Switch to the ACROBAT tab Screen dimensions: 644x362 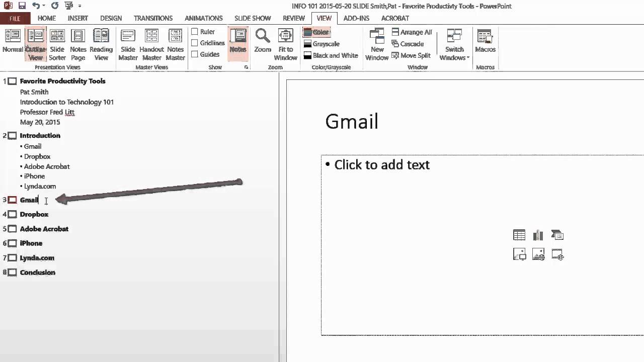click(x=395, y=18)
